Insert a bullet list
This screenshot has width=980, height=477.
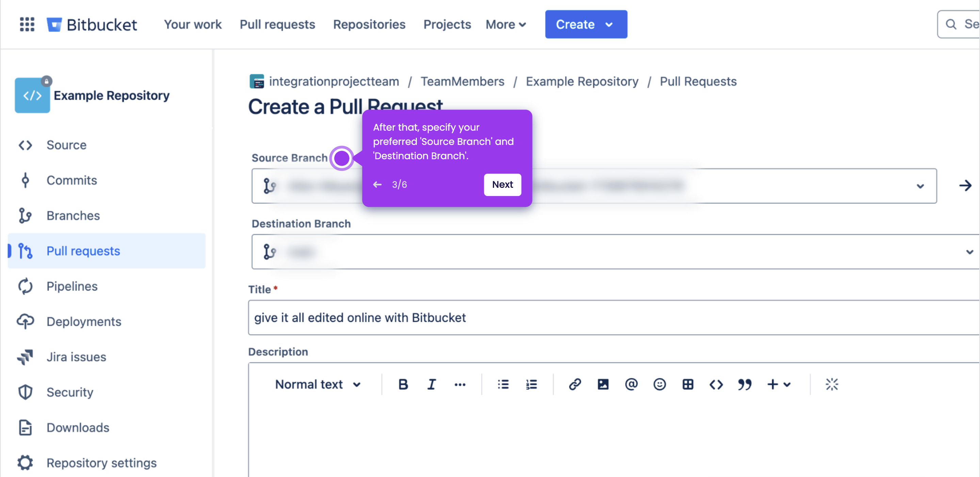pyautogui.click(x=503, y=384)
